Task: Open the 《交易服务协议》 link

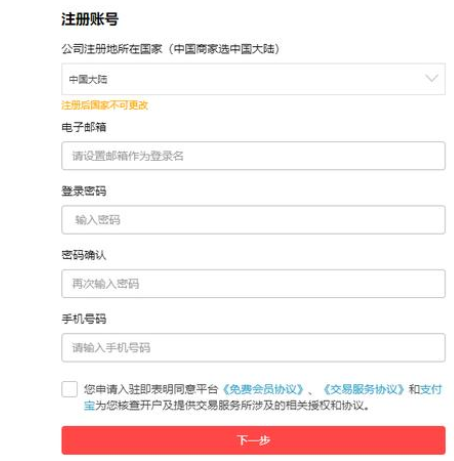Action: pos(364,389)
